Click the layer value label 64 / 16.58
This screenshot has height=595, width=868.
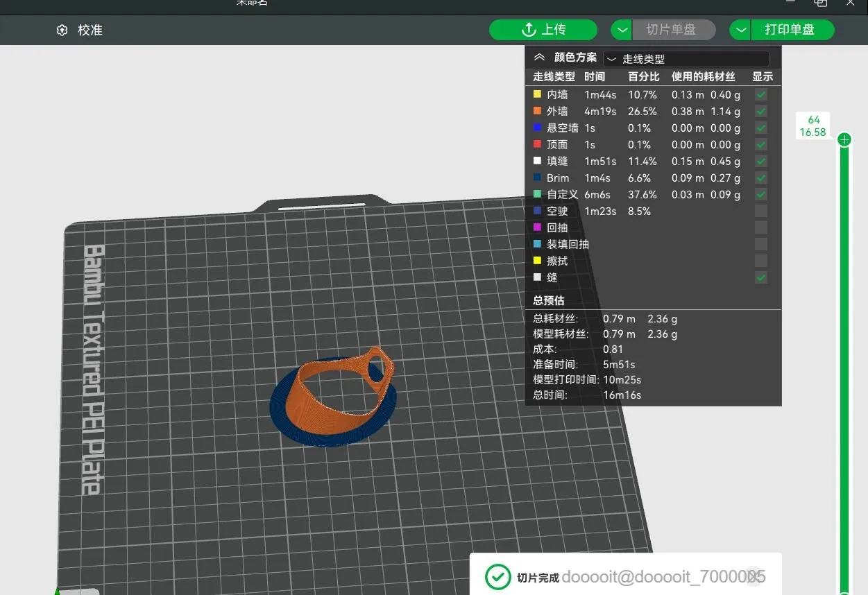point(813,126)
